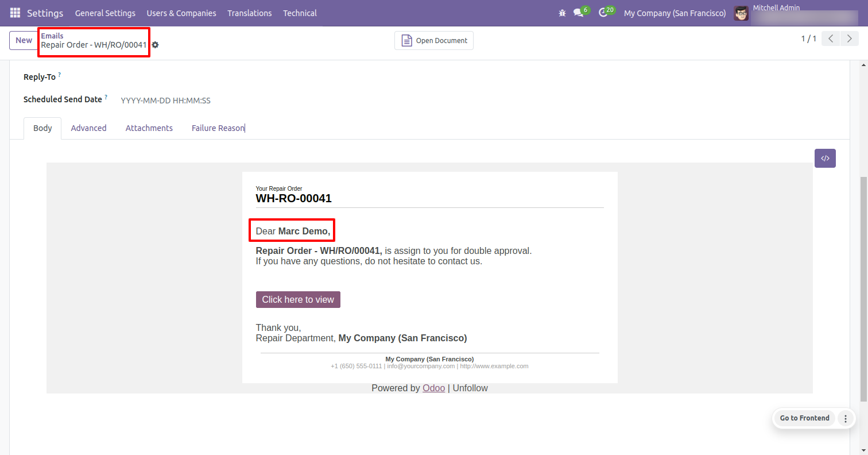This screenshot has width=868, height=455.
Task: Click the 'Click here to view' button
Action: point(298,299)
